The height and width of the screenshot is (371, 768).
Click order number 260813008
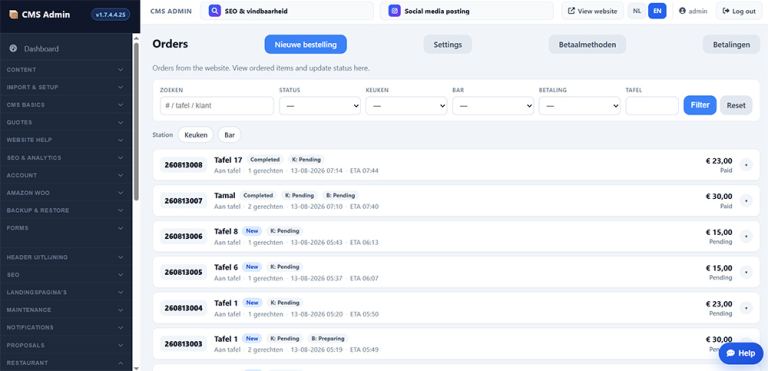[x=184, y=165]
